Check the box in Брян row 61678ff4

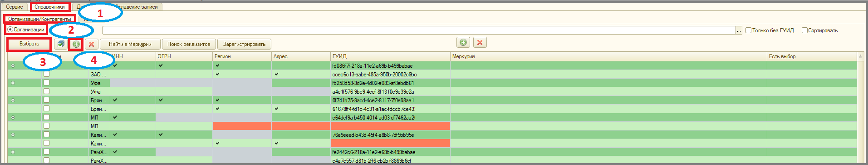pos(46,109)
